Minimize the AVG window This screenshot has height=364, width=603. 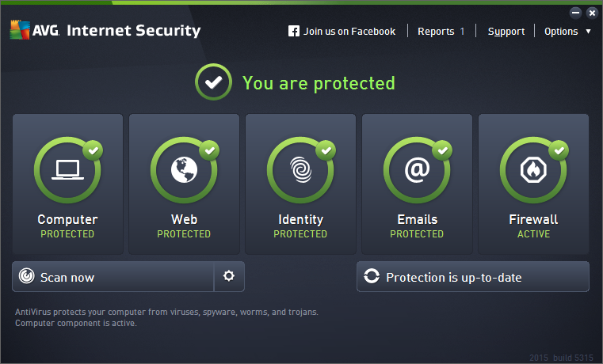576,12
